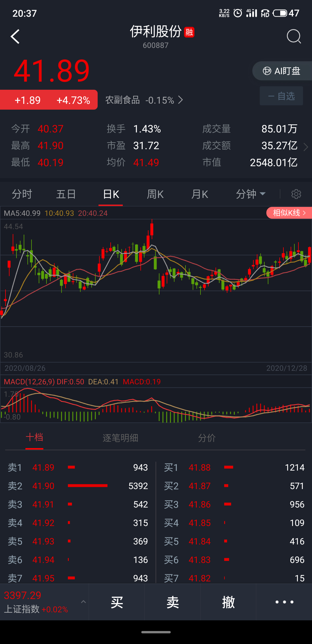Screen dimensions: 312x644
Task: Select 买1 price 41.88 row
Action: tap(234, 467)
